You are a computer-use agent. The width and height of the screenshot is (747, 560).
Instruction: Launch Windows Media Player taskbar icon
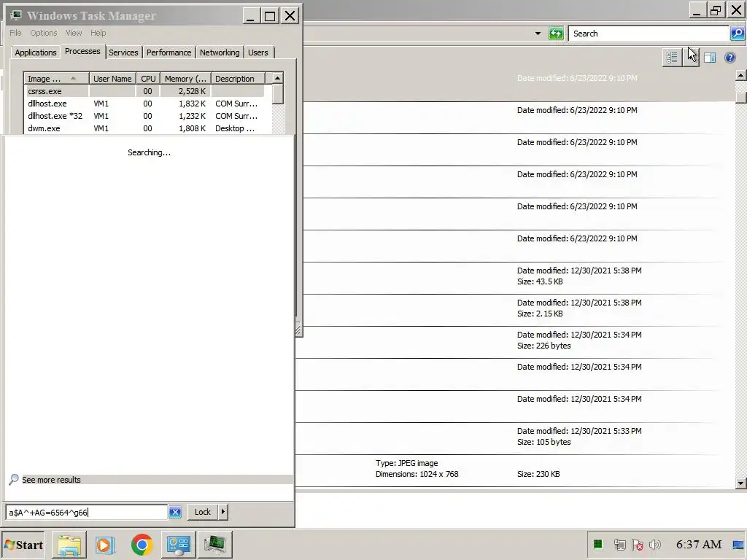[105, 545]
